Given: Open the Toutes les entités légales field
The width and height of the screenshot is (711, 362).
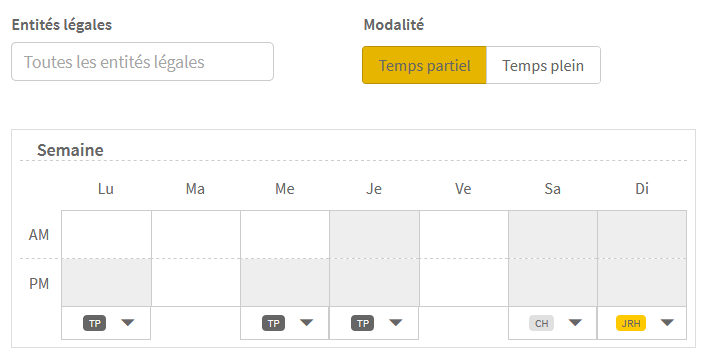Looking at the screenshot, I should pyautogui.click(x=142, y=62).
